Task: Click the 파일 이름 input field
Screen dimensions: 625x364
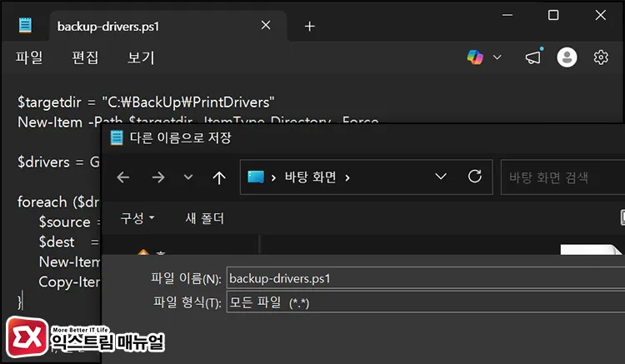Action: [x=426, y=278]
